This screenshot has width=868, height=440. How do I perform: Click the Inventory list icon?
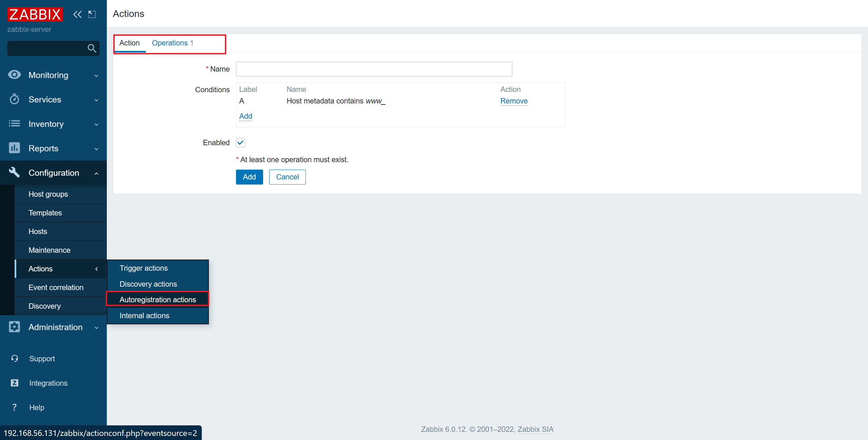(x=14, y=123)
